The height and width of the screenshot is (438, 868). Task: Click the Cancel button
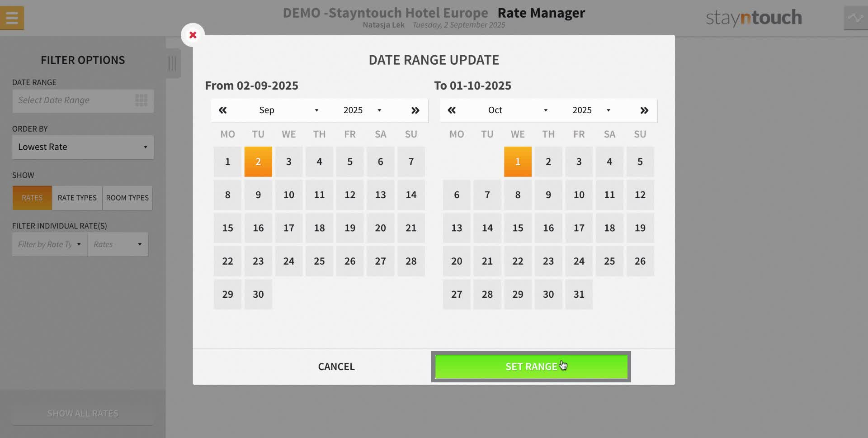click(x=336, y=367)
